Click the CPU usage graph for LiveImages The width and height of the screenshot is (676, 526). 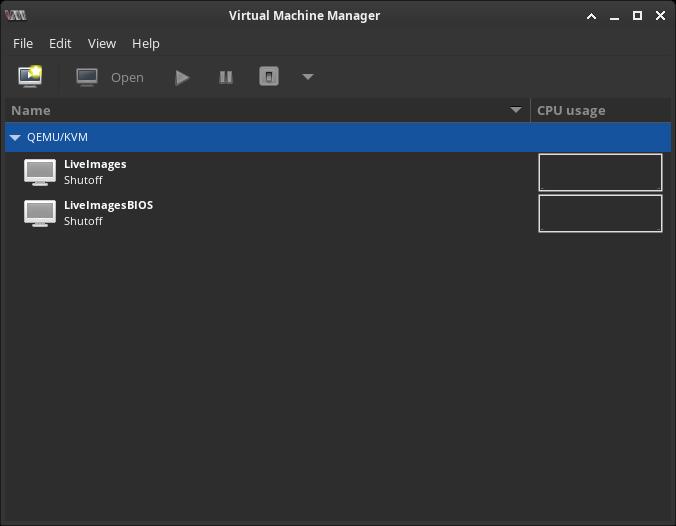600,172
